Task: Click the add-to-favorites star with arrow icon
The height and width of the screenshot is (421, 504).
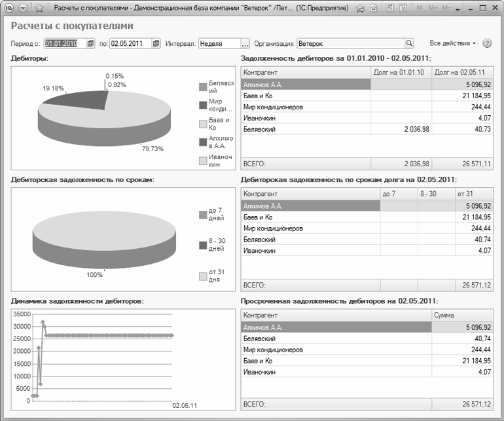Action: [360, 9]
